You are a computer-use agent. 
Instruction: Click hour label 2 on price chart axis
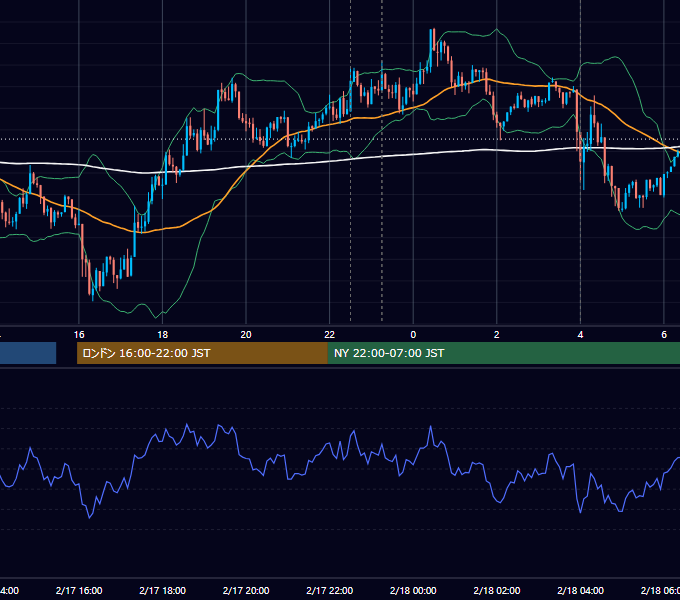pyautogui.click(x=497, y=335)
